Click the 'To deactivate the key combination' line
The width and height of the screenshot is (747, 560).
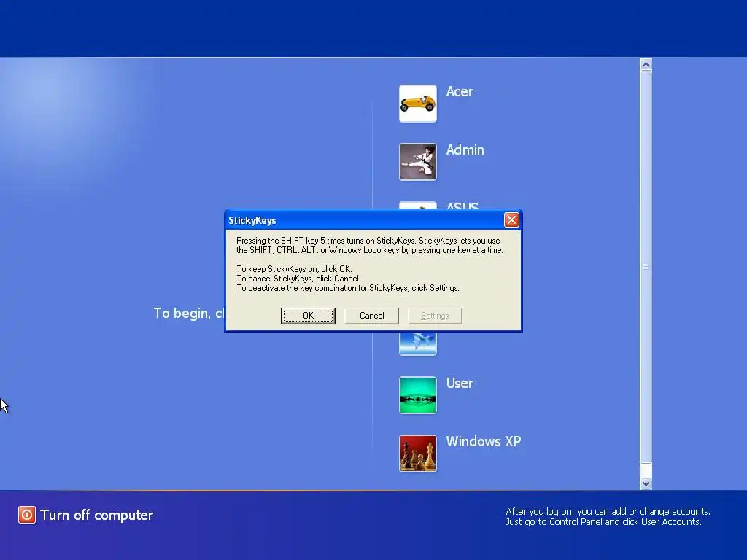point(348,288)
